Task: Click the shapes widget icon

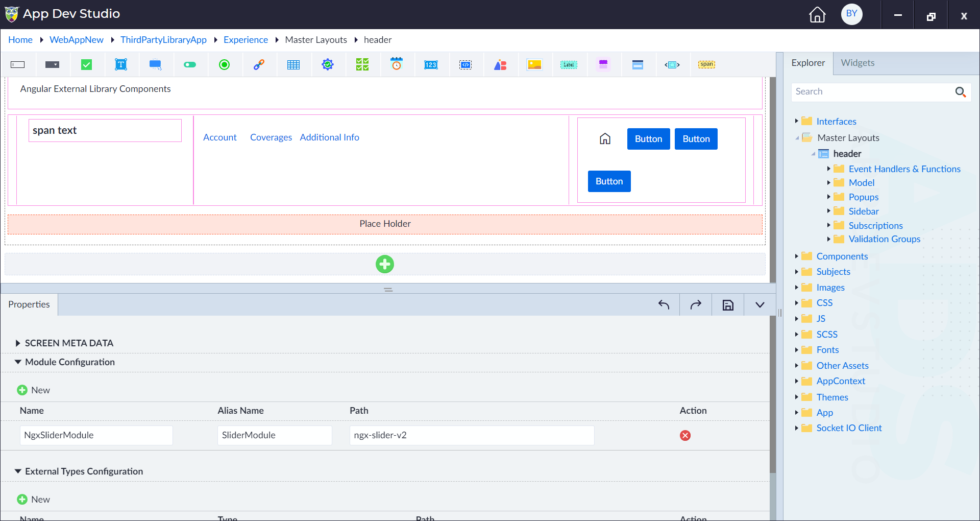Action: 500,64
